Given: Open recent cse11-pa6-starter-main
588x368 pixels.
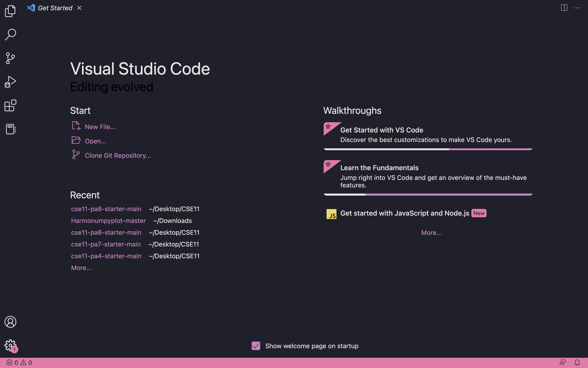Looking at the screenshot, I should pyautogui.click(x=106, y=232).
